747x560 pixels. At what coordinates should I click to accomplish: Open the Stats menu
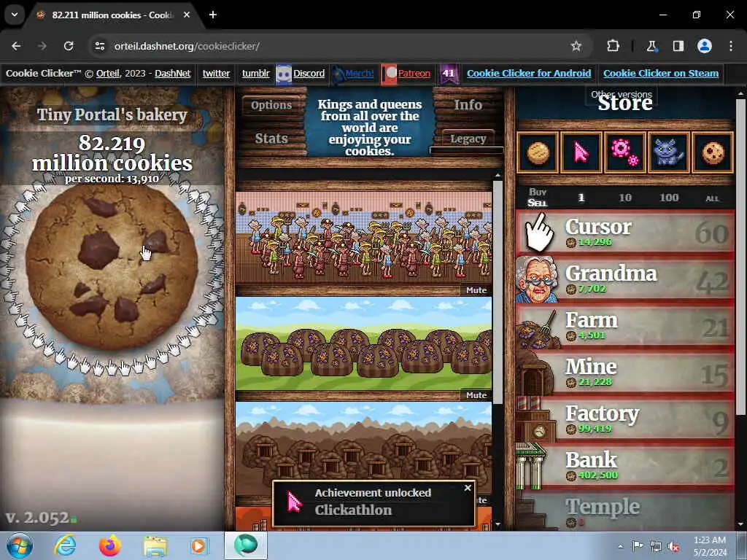pyautogui.click(x=271, y=139)
